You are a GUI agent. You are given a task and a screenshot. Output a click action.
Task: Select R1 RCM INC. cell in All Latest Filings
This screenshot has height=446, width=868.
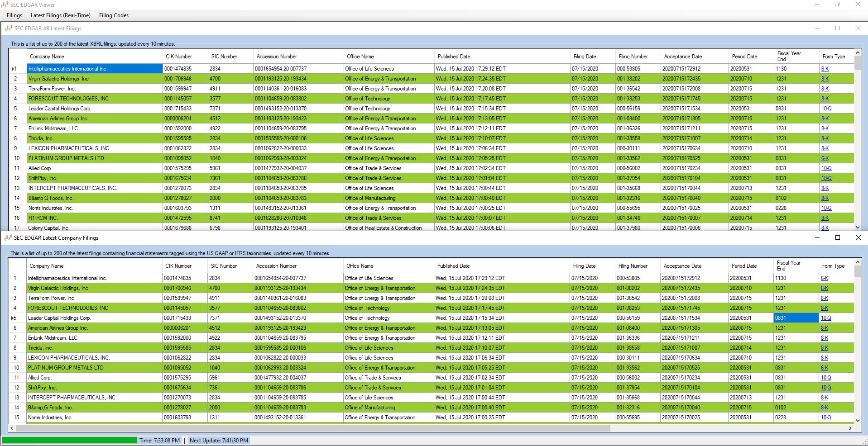pyautogui.click(x=95, y=218)
